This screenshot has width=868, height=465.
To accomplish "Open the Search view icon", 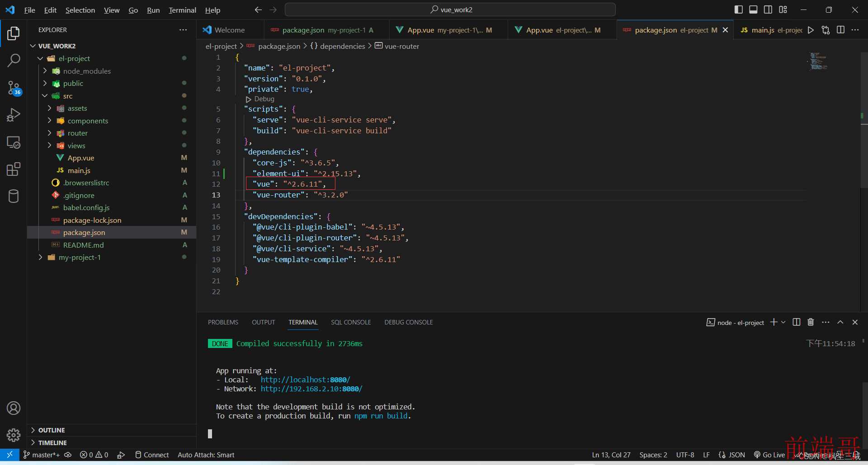I will coord(14,60).
